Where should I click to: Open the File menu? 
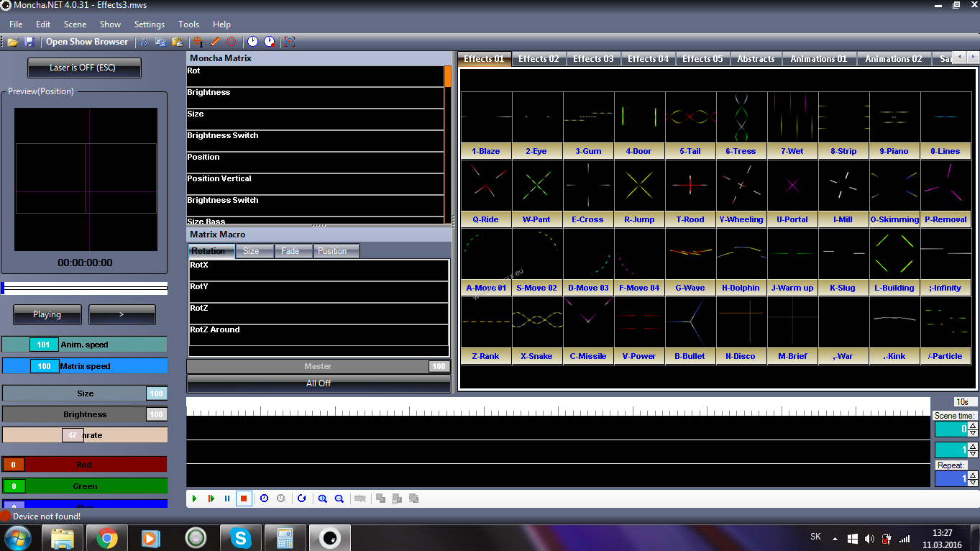point(16,24)
